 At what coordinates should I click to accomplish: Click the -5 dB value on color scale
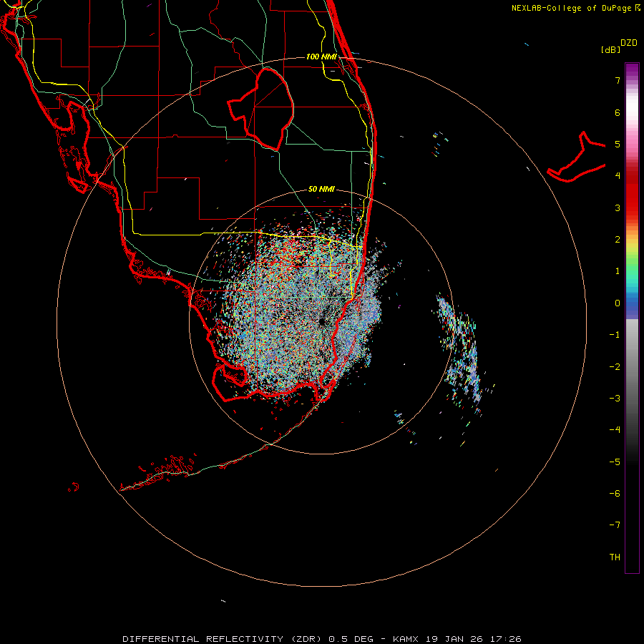[x=615, y=462]
